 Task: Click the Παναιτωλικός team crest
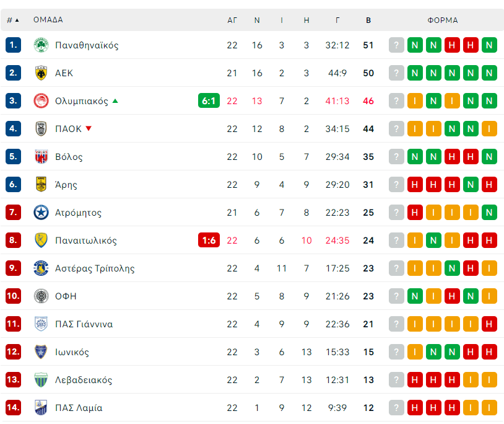click(x=41, y=241)
